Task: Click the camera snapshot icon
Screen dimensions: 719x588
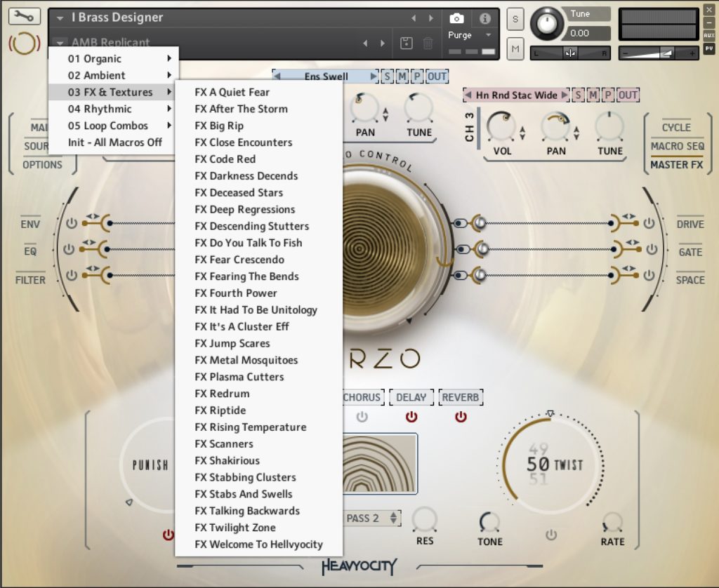Action: pos(456,18)
